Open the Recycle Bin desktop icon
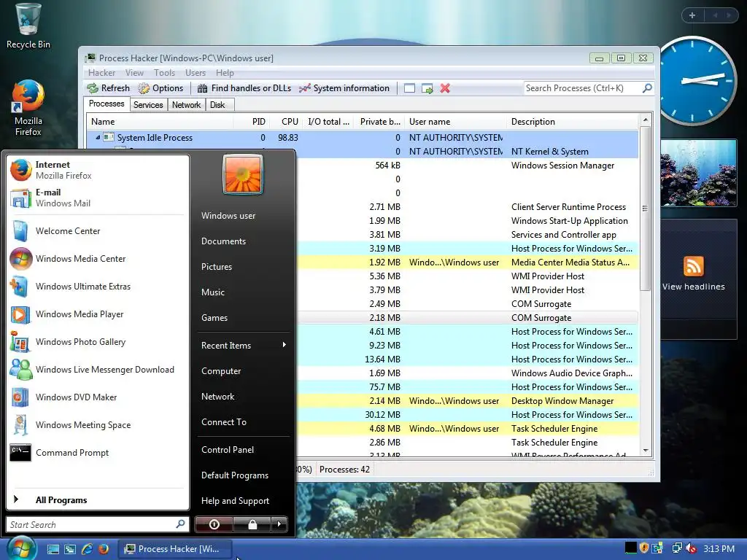747x560 pixels. [28, 26]
